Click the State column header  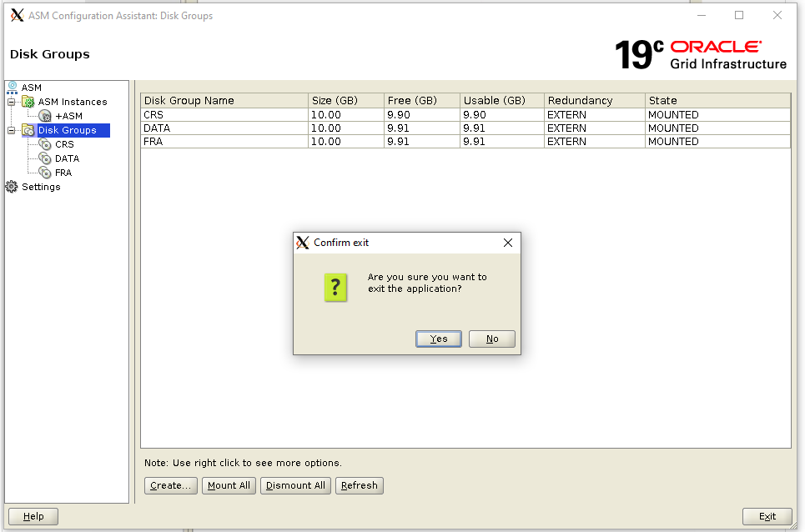tap(717, 101)
